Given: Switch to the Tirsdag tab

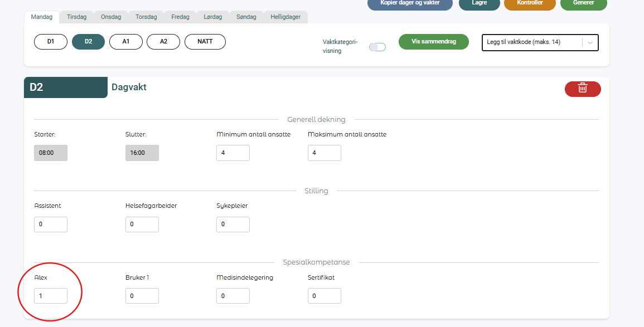Looking at the screenshot, I should coord(76,17).
